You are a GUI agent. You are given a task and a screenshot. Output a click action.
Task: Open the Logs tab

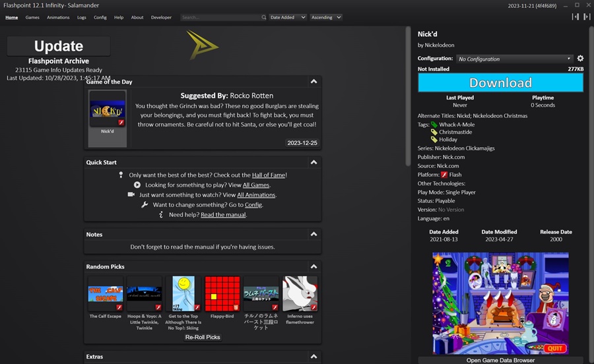(82, 17)
